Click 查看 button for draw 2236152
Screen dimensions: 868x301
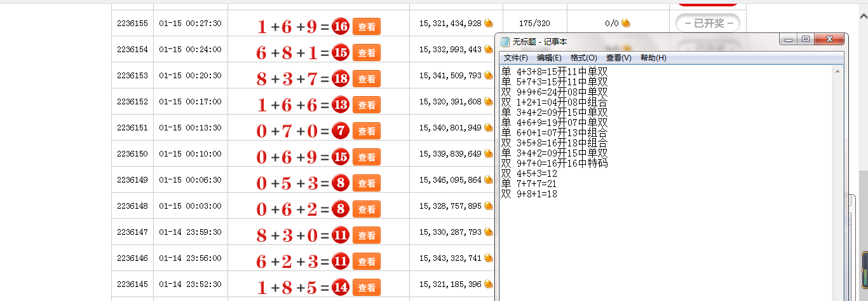367,104
